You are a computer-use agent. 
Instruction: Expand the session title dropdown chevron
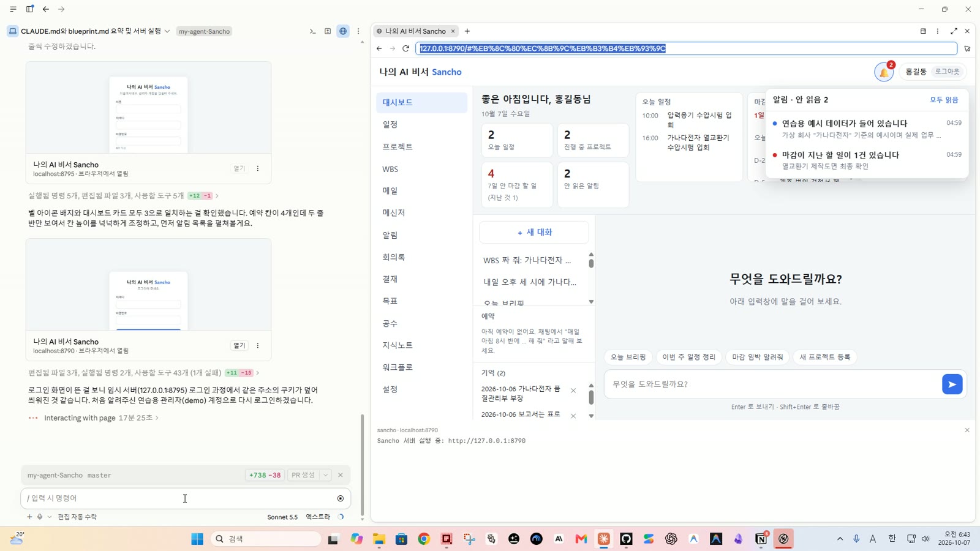pyautogui.click(x=167, y=31)
